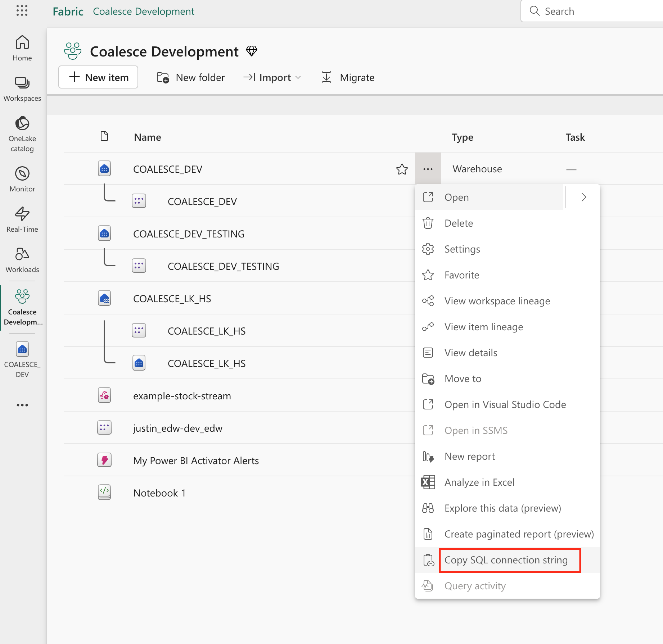
Task: Click the sidebar more options ellipsis
Action: coord(22,405)
